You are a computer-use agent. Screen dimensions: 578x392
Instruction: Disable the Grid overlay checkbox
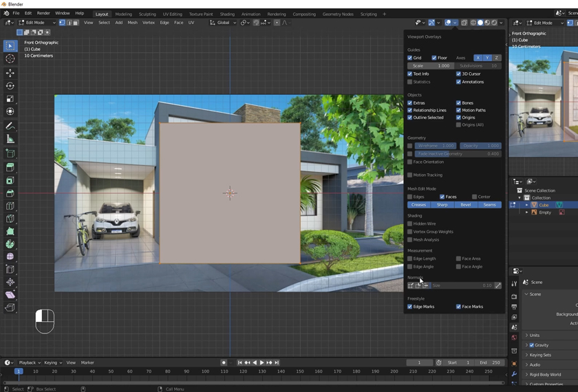410,58
